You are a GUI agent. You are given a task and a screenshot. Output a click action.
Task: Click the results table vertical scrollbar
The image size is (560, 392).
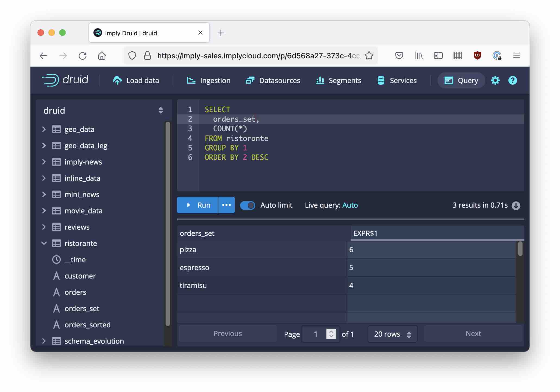pyautogui.click(x=520, y=249)
